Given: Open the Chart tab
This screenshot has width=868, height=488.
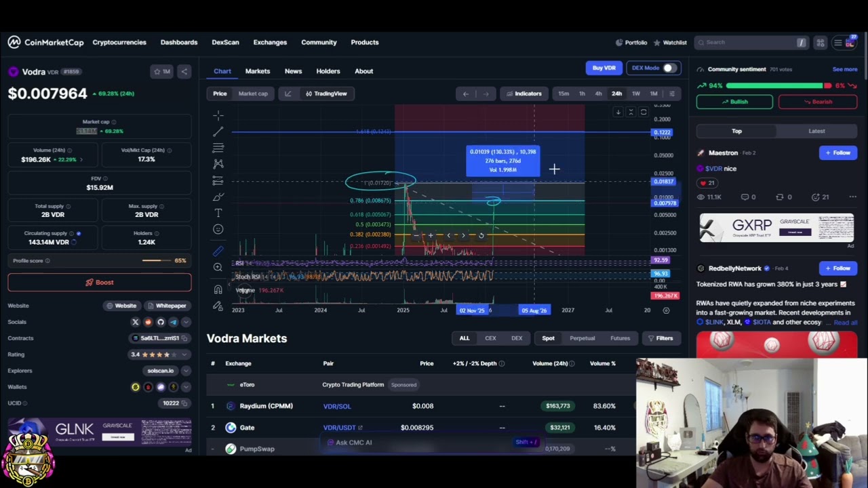Looking at the screenshot, I should (x=222, y=71).
